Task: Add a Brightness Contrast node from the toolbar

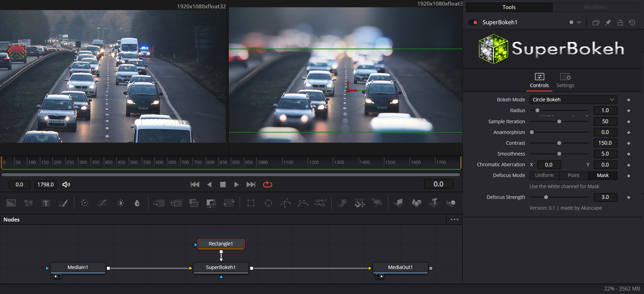Action: pyautogui.click(x=120, y=203)
